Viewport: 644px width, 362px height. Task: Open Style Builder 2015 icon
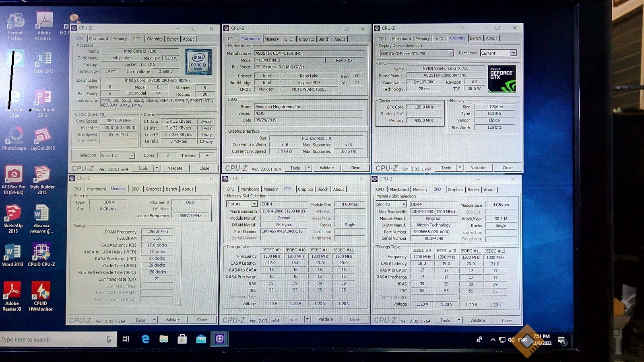(x=42, y=180)
